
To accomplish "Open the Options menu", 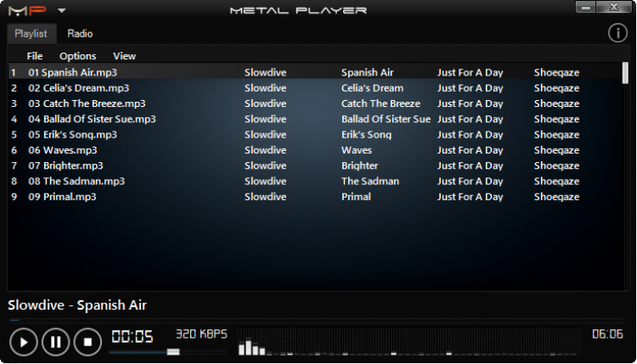I will click(x=77, y=56).
